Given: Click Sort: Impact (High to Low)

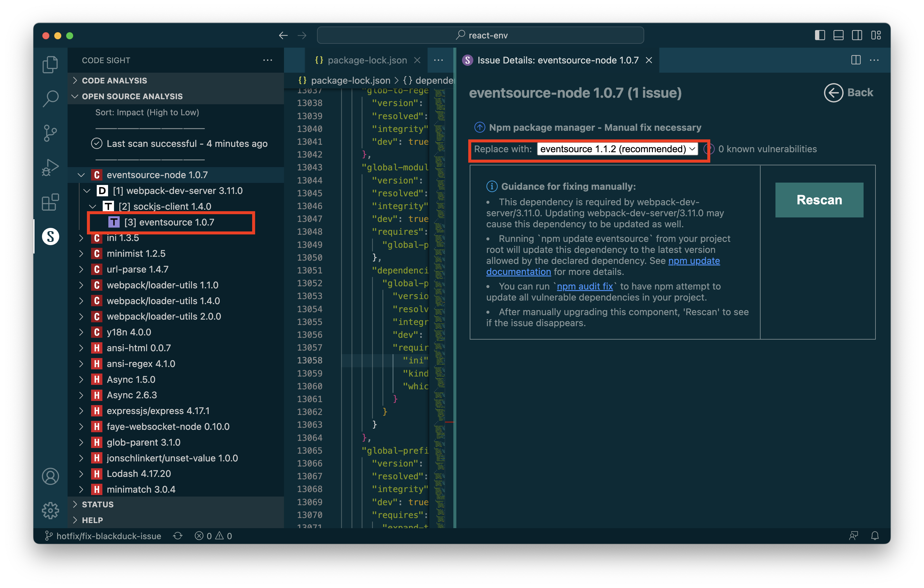Looking at the screenshot, I should 147,112.
